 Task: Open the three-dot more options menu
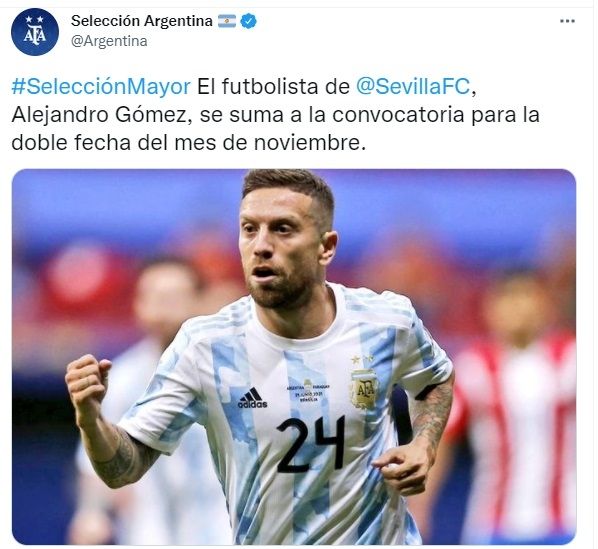(x=567, y=21)
